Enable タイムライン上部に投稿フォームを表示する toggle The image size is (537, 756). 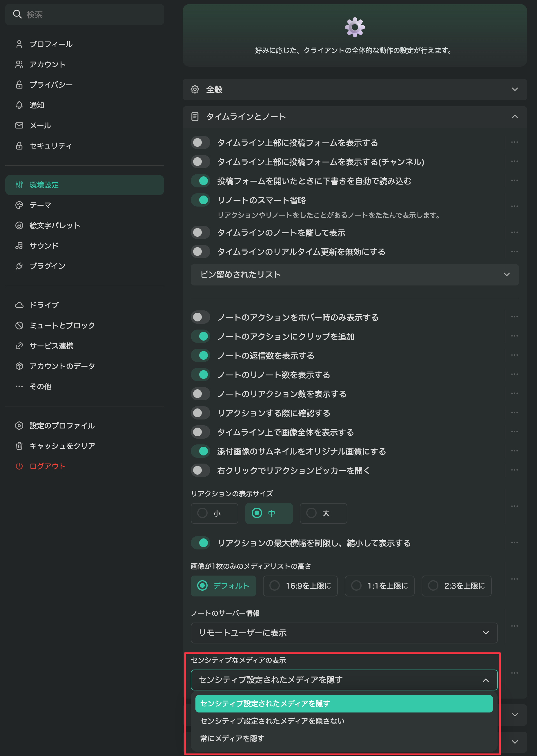(200, 143)
